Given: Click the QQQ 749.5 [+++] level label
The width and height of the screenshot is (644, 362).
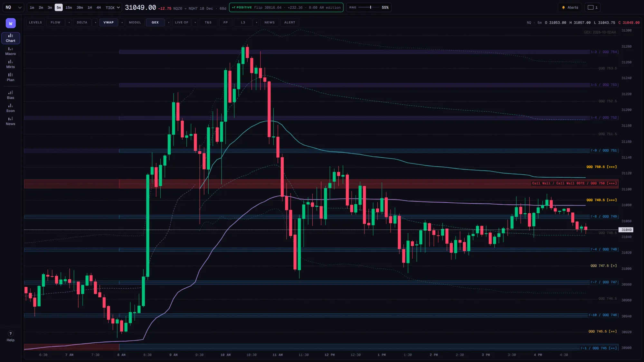Looking at the screenshot, I should pos(601,200).
